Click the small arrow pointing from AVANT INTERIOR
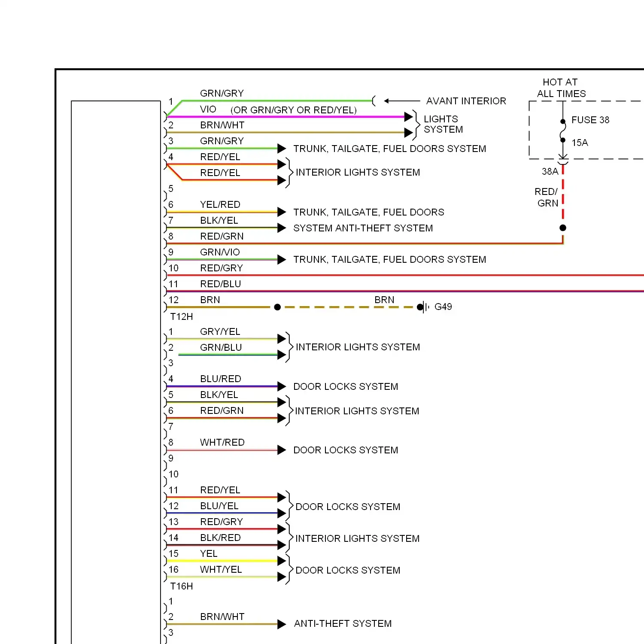Image resolution: width=644 pixels, height=644 pixels. tap(401, 101)
